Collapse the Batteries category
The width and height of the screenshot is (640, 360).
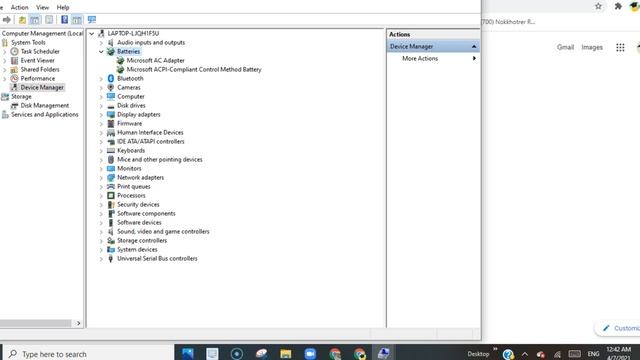[x=101, y=51]
